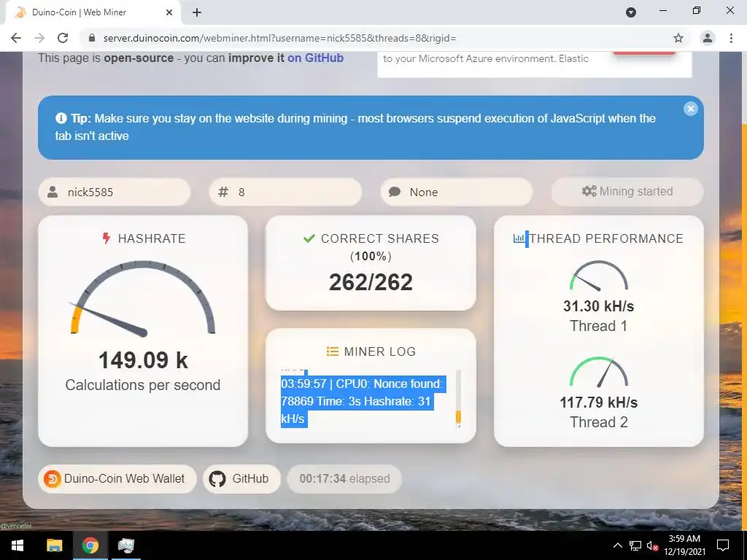Select the Duino-Coin Web Miner tab
This screenshot has height=560, width=747.
(x=93, y=12)
